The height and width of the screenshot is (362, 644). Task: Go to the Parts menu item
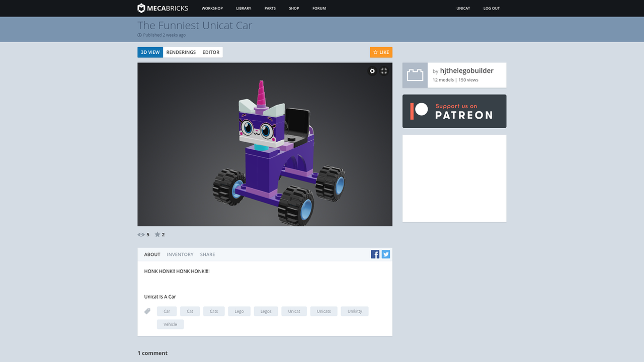coord(270,9)
